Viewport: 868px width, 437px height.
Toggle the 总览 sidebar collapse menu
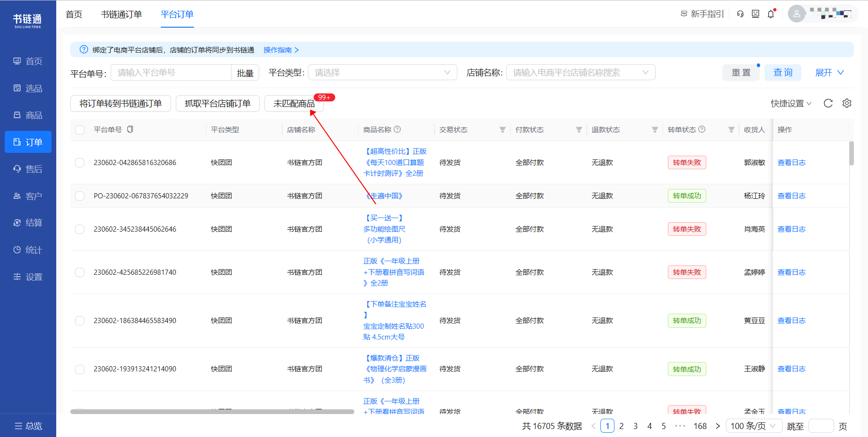point(28,426)
